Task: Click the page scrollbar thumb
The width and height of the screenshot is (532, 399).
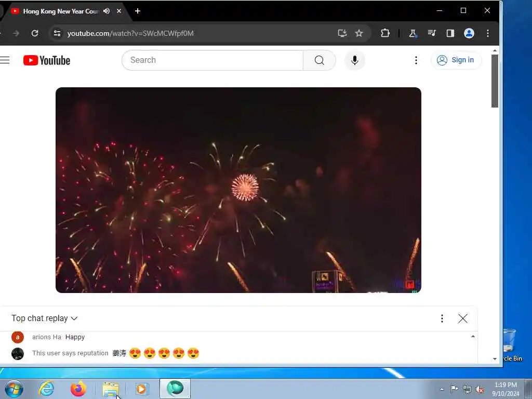Action: pos(495,81)
